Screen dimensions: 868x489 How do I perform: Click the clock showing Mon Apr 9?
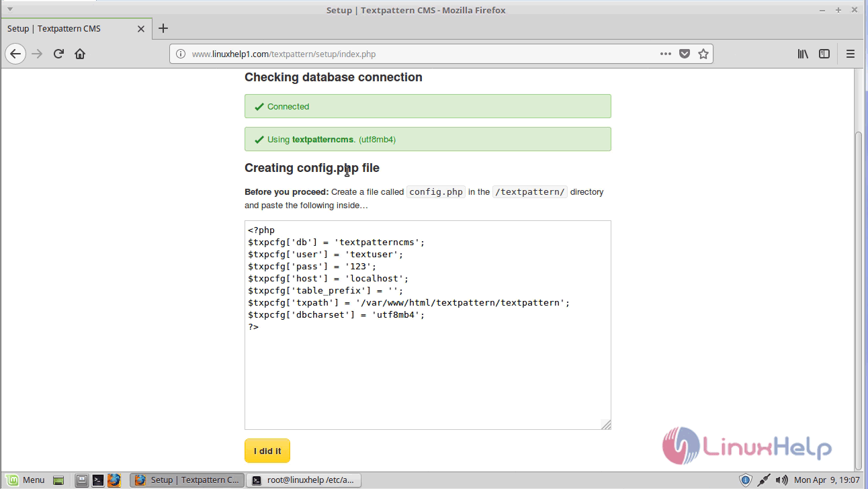tap(826, 480)
